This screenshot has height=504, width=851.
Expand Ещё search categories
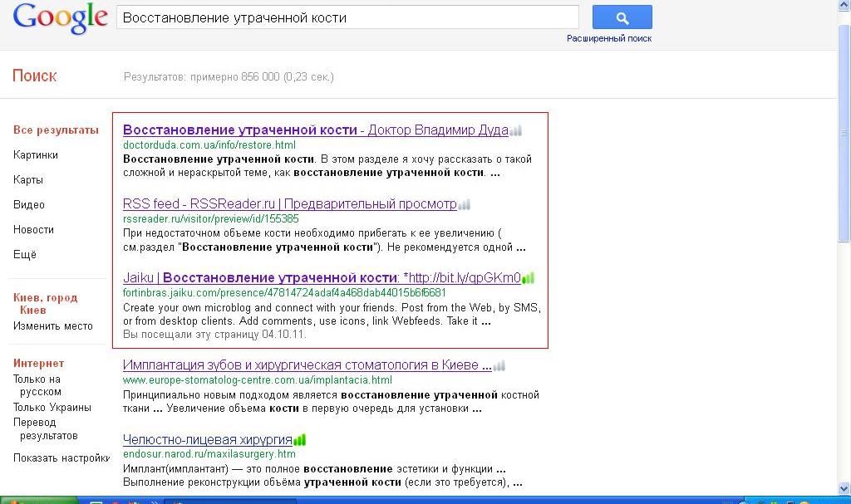[x=24, y=254]
